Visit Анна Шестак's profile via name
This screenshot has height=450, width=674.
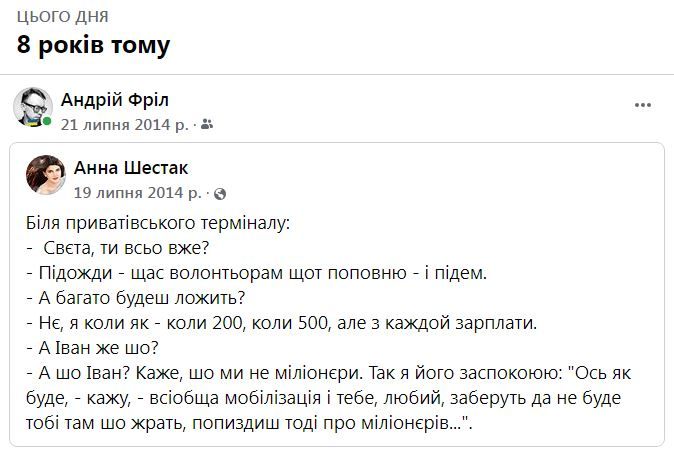(131, 168)
